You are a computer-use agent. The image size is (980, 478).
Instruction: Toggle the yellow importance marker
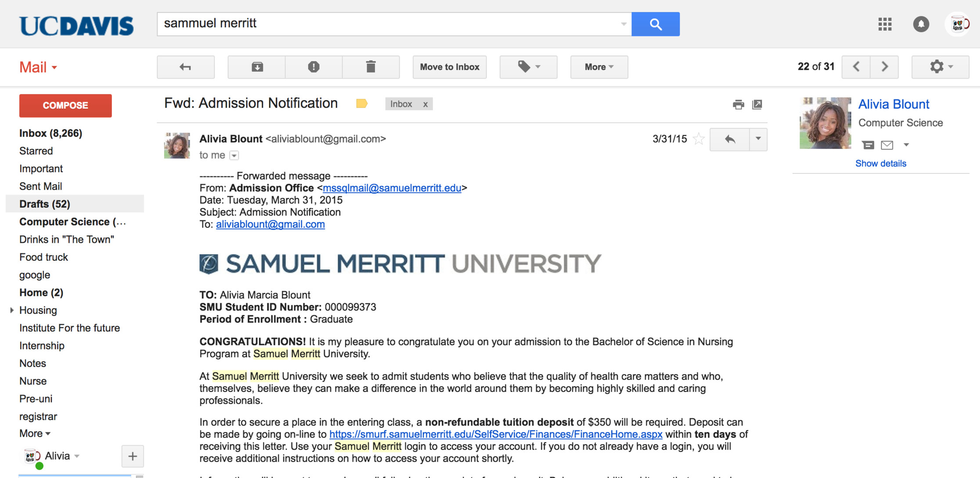click(x=361, y=104)
